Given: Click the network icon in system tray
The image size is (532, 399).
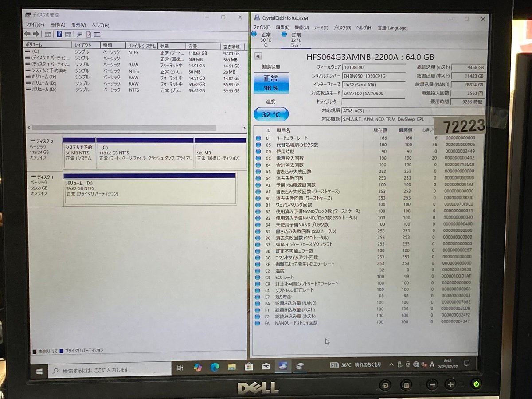Looking at the screenshot, I should (x=416, y=364).
